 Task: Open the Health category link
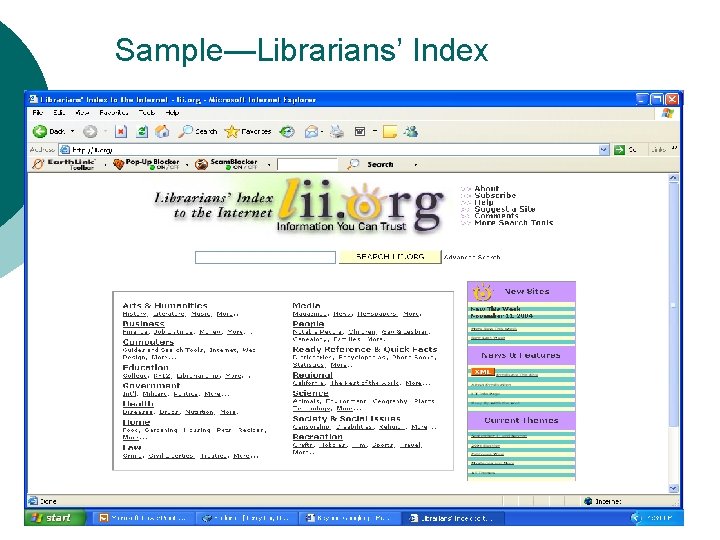point(138,404)
